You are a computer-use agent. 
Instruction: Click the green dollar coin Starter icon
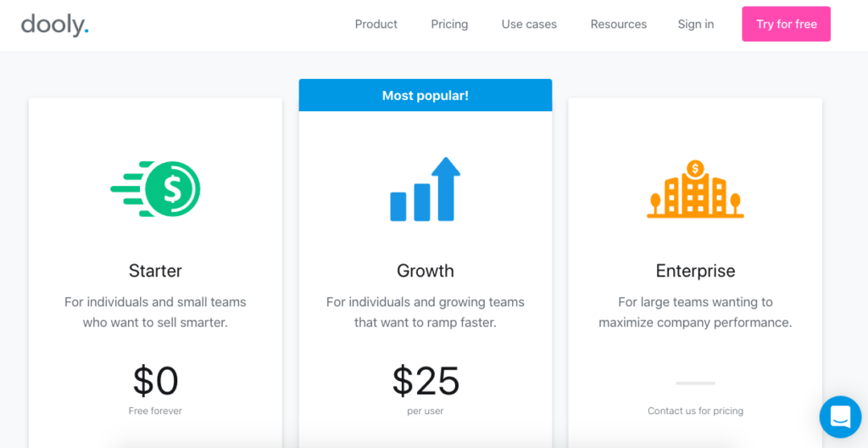point(155,188)
